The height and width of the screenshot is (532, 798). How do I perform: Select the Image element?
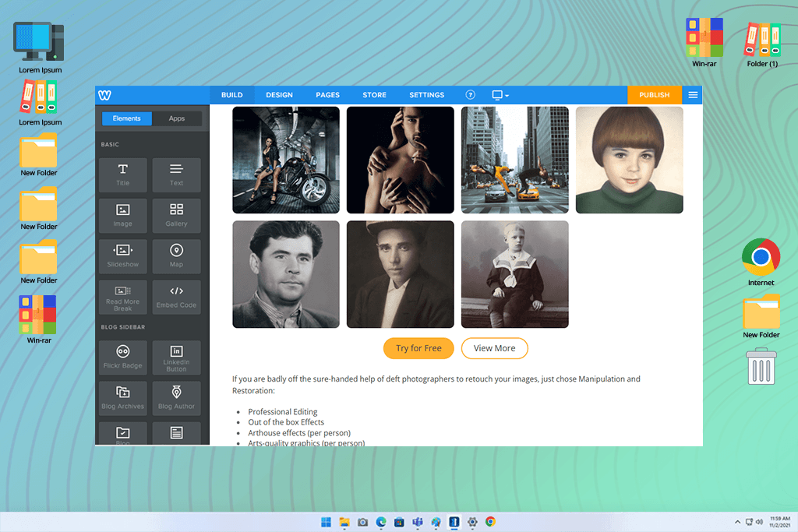pos(122,216)
